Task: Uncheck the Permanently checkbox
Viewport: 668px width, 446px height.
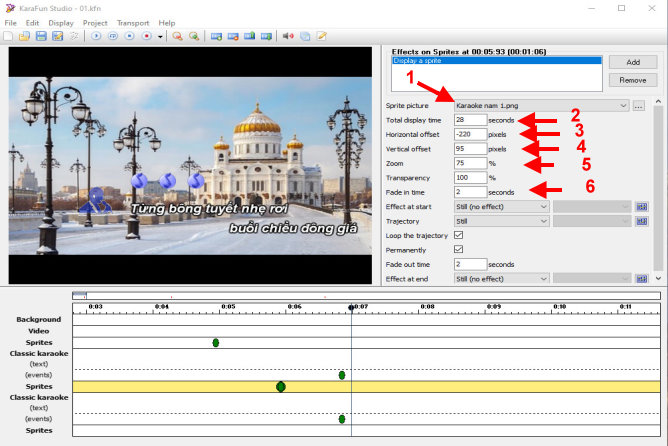Action: (459, 249)
